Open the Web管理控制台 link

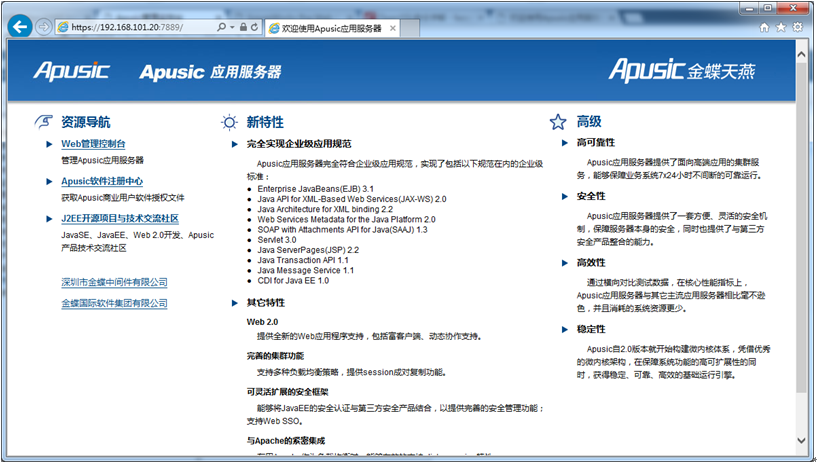[x=93, y=144]
